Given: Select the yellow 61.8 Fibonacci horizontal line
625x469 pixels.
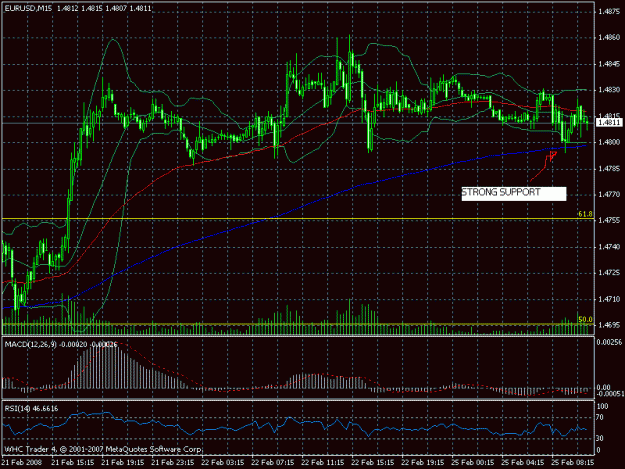Looking at the screenshot, I should (x=297, y=219).
